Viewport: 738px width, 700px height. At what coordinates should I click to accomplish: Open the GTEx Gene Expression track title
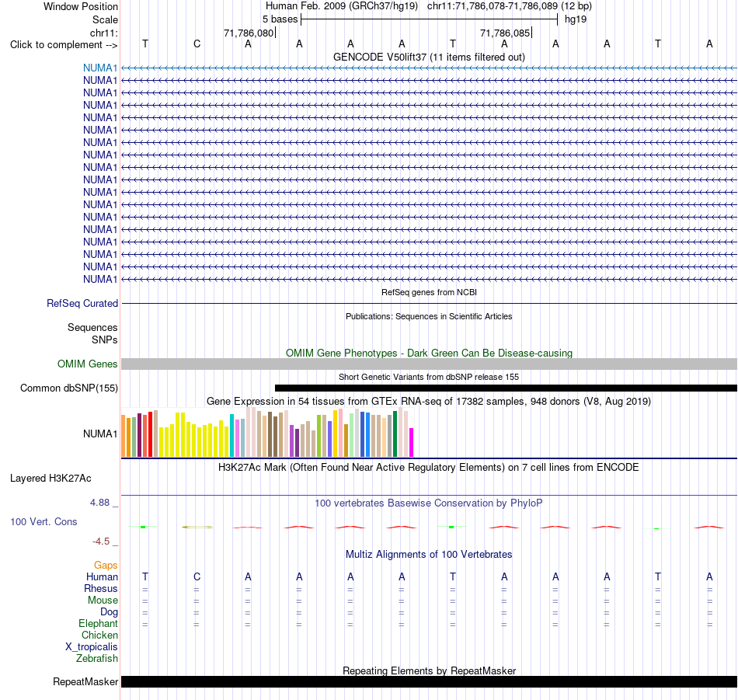[429, 402]
